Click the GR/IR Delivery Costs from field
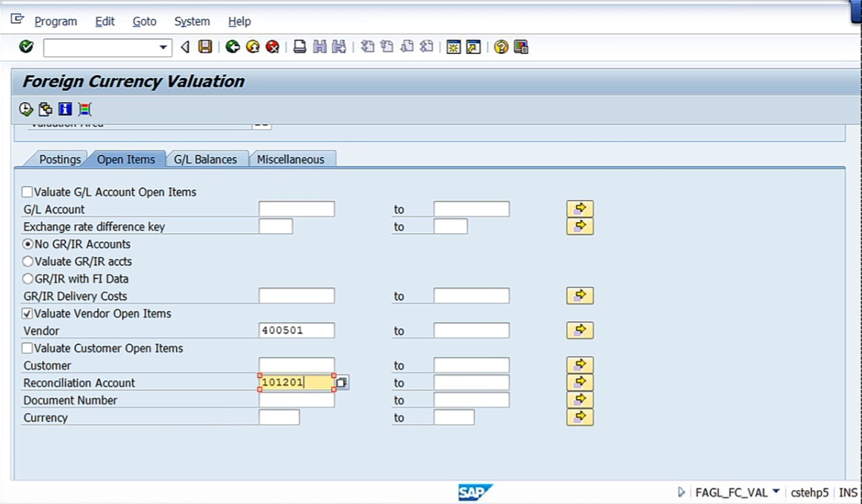 (x=296, y=296)
